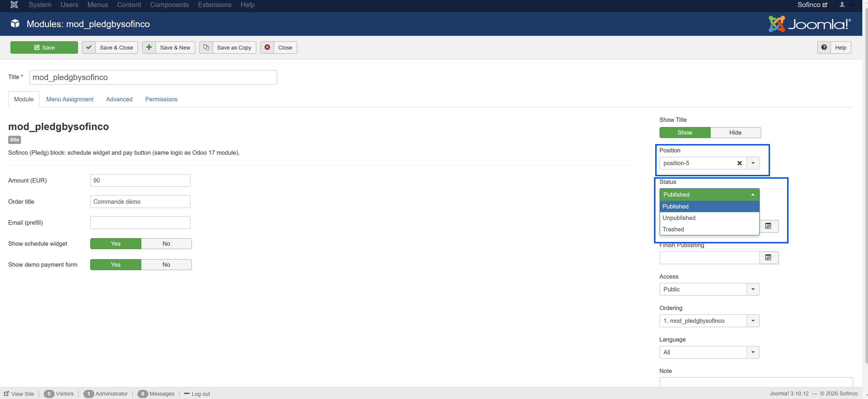This screenshot has height=399, width=868.
Task: Click the red Close icon in toolbar
Action: click(267, 47)
